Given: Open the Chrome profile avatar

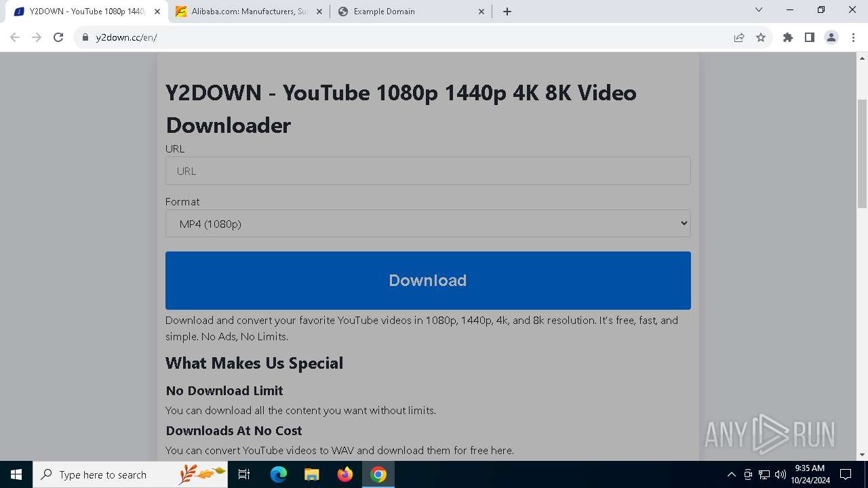Looking at the screenshot, I should click(831, 37).
